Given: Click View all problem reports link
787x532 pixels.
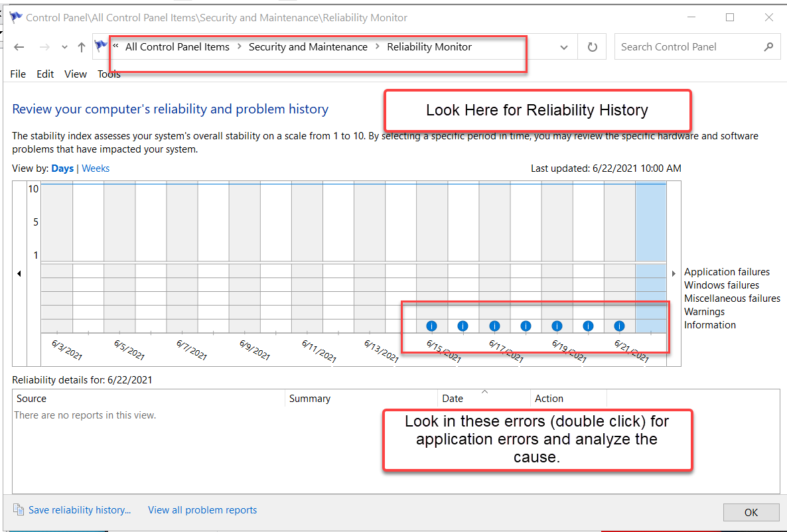Looking at the screenshot, I should pos(202,509).
